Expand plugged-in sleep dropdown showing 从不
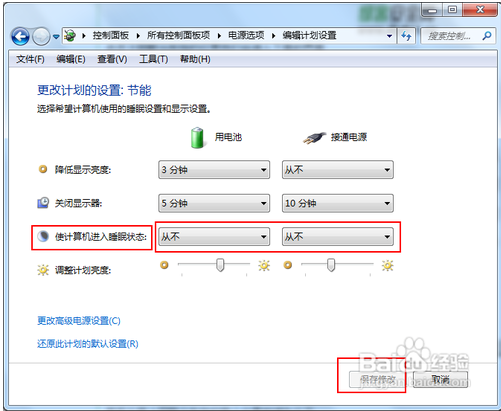 tap(338, 237)
